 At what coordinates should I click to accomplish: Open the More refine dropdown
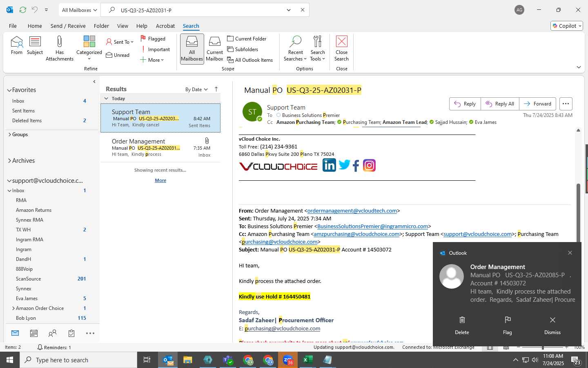click(152, 60)
